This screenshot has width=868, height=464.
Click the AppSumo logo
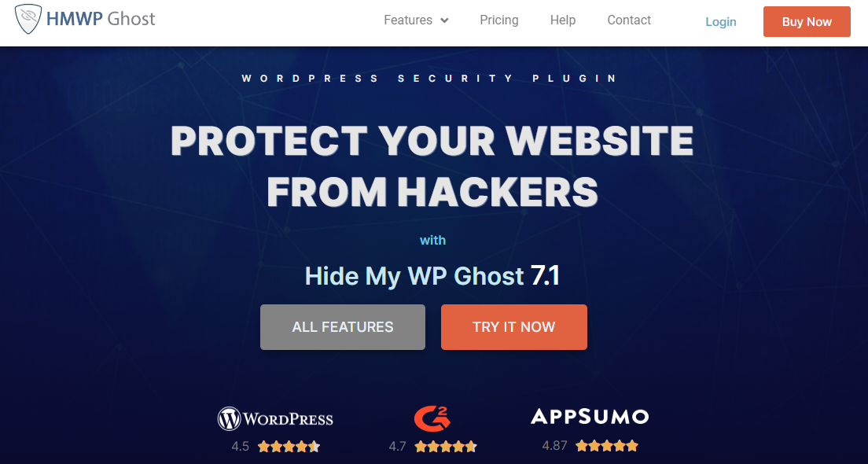click(x=590, y=416)
